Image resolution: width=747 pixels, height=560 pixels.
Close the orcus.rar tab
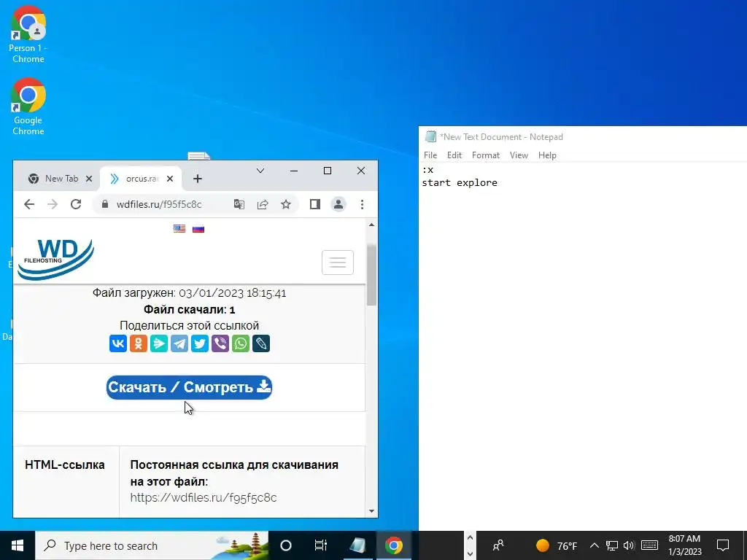tap(170, 179)
